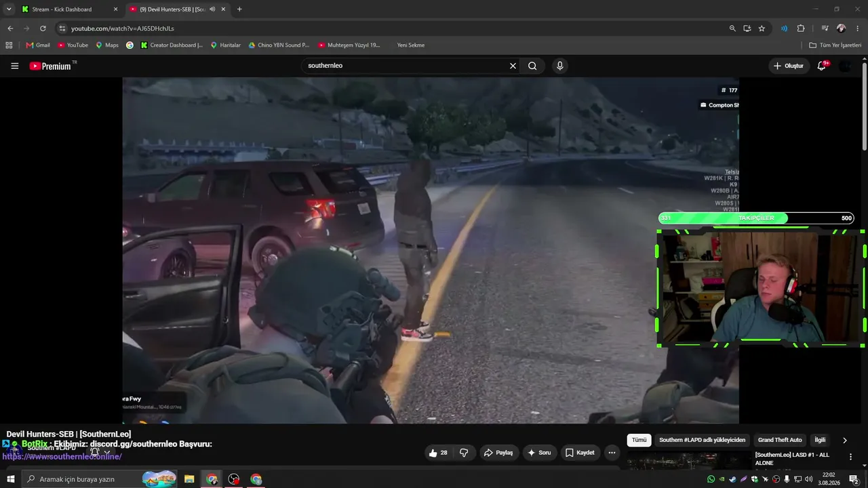Open the apps grid in bookmarks bar
Viewport: 868px width, 488px height.
[x=9, y=45]
